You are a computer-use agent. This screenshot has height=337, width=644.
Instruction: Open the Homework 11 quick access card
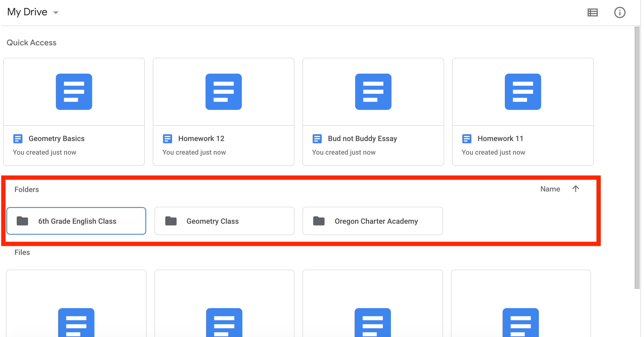tap(523, 112)
